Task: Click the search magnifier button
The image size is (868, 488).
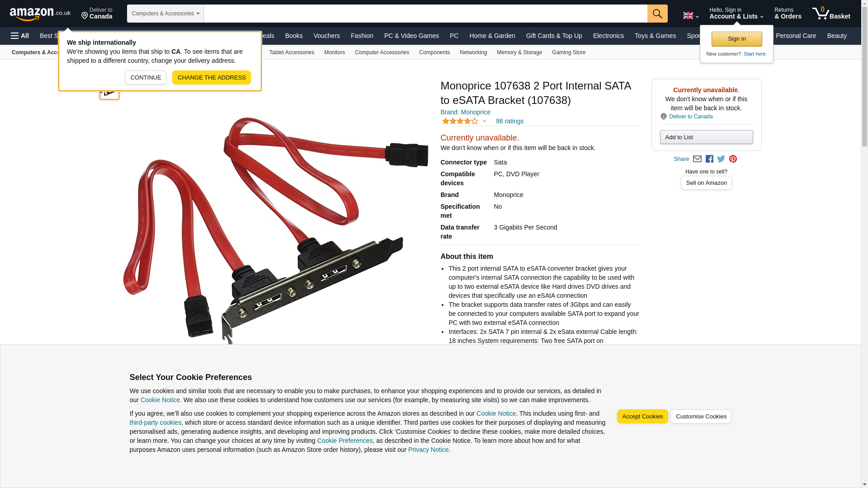Action: 657,14
